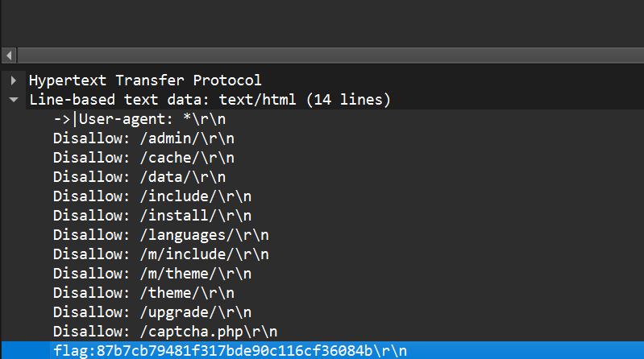Collapse the Line-based text data section
This screenshot has width=644, height=359.
(x=14, y=100)
